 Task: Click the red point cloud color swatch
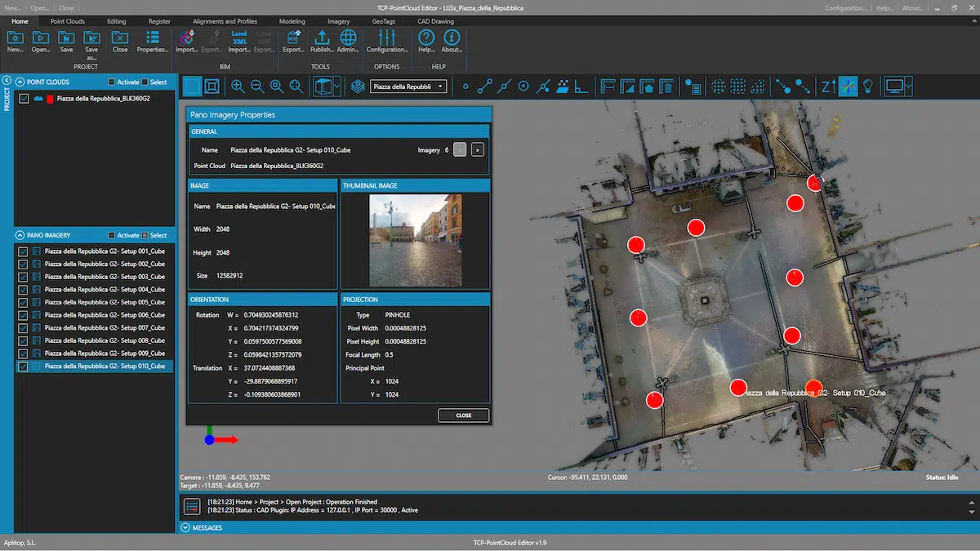click(x=50, y=99)
